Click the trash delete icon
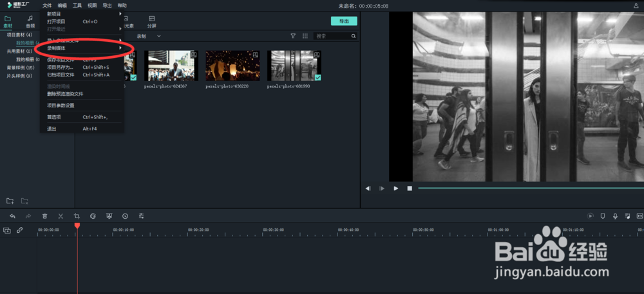This screenshot has height=294, width=644. coord(45,216)
